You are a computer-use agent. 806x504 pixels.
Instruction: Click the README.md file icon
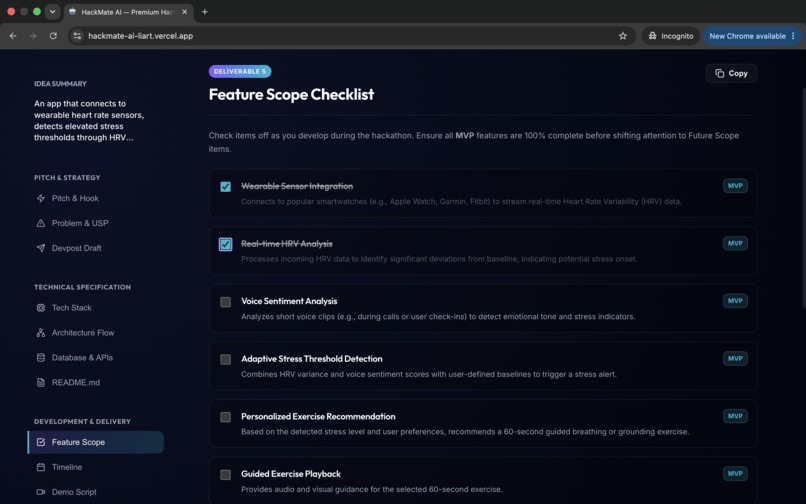coord(41,382)
